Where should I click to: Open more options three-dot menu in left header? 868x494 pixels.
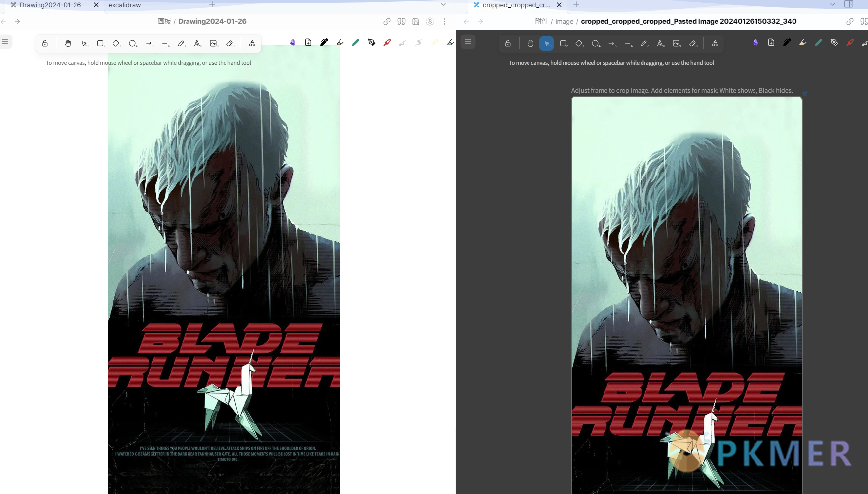pos(444,22)
